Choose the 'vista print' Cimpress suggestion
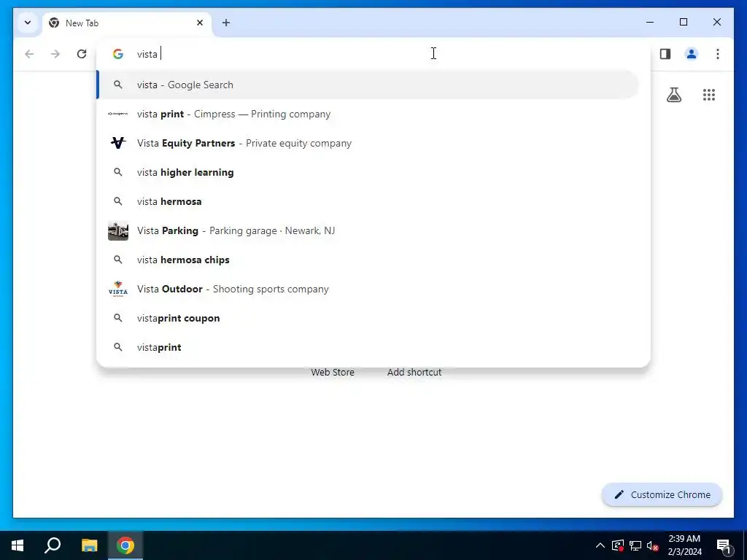Screen dimensions: 747x560 [x=368, y=114]
